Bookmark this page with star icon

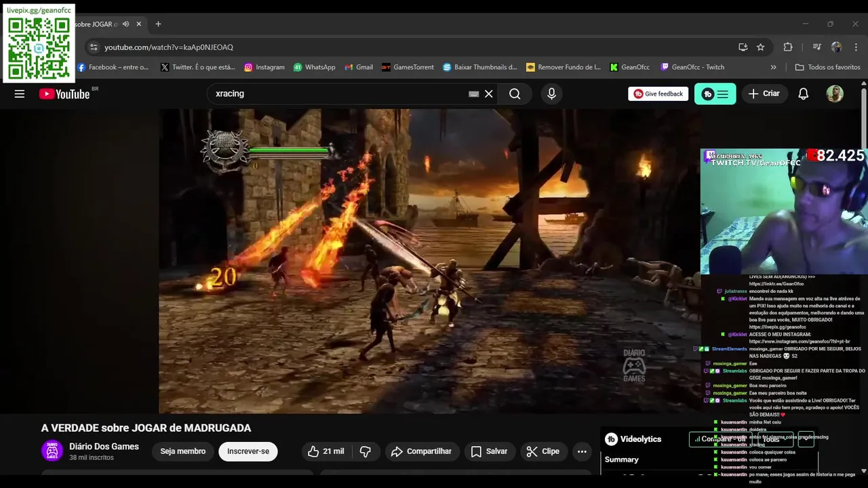pos(761,47)
